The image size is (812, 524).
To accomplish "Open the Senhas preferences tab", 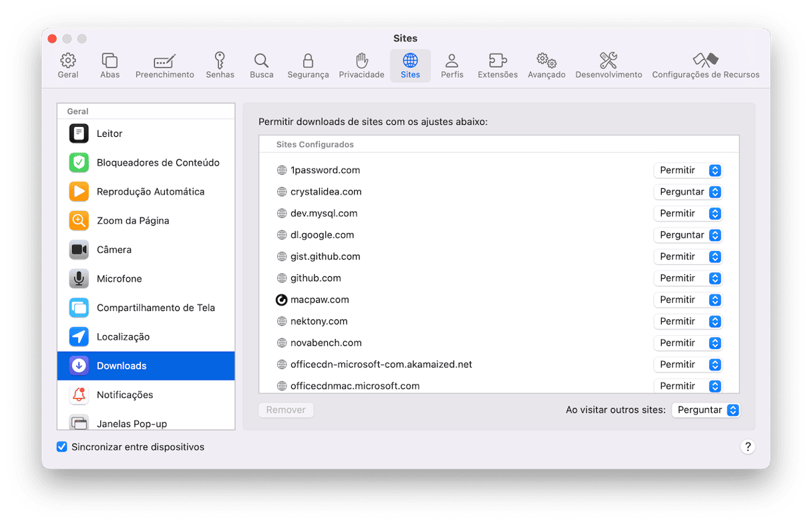I will (x=220, y=66).
